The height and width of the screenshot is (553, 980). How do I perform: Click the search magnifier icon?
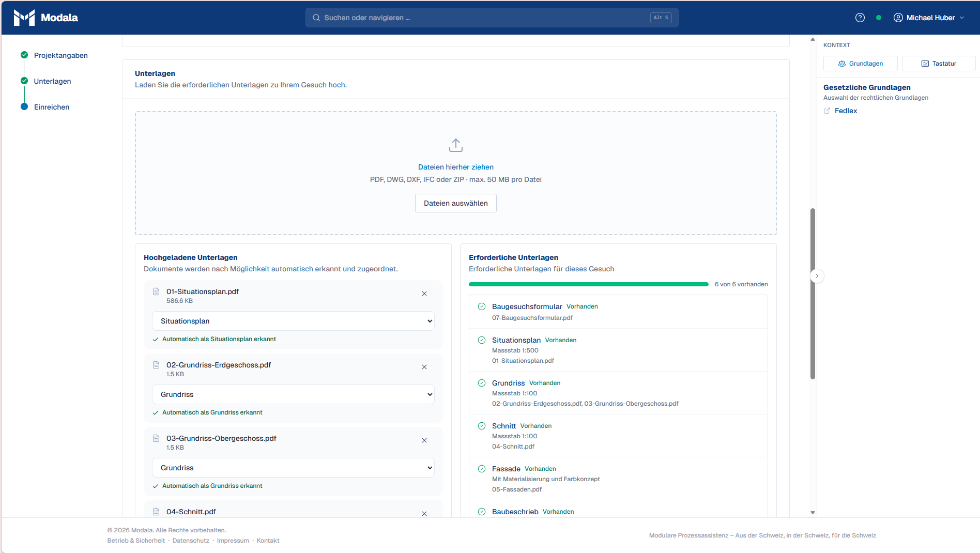coord(316,18)
